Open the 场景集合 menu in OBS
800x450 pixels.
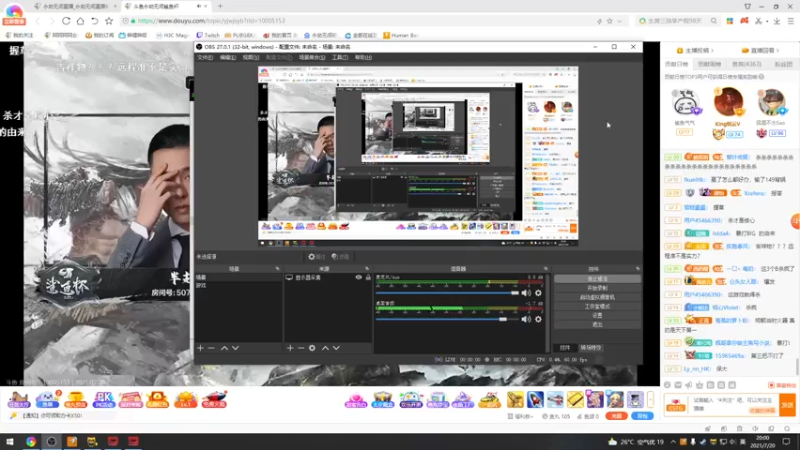312,57
